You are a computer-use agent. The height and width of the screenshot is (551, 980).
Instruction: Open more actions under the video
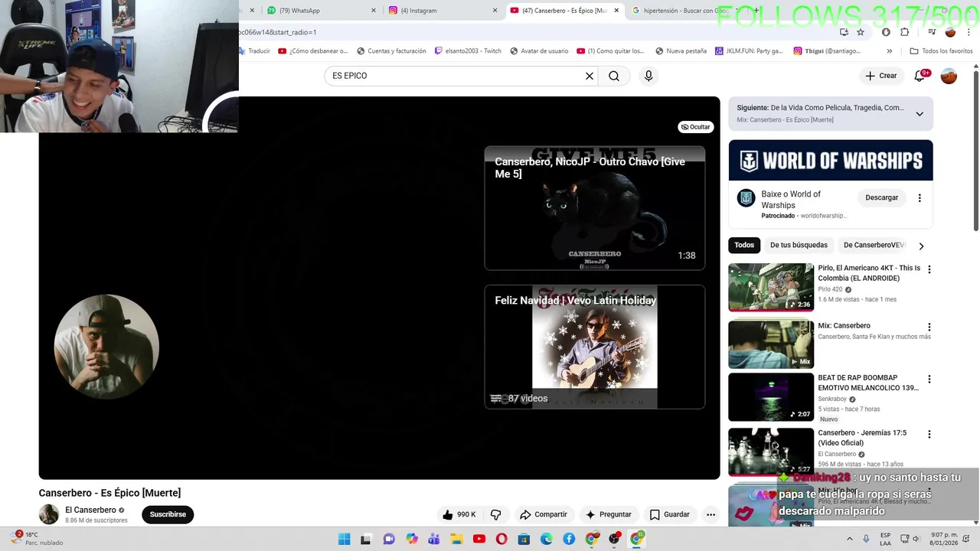(x=710, y=514)
